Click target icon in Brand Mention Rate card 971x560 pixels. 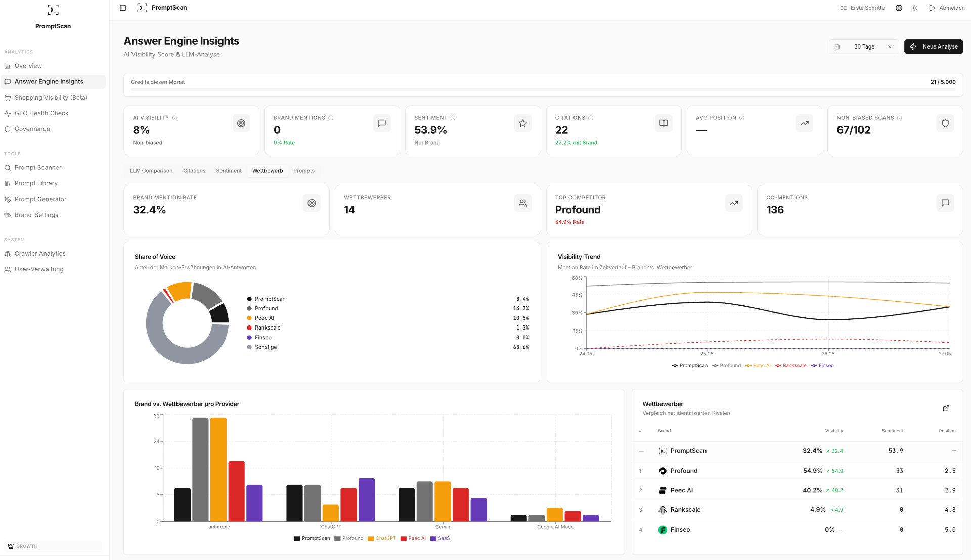pos(312,203)
